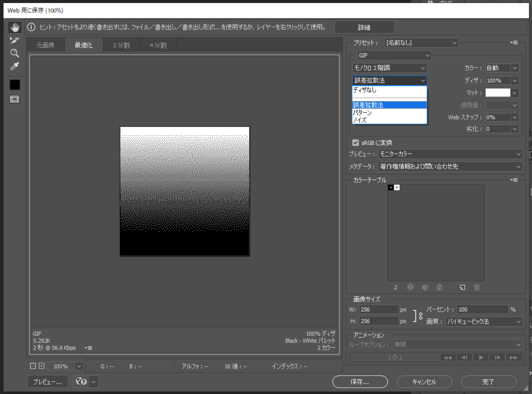The height and width of the screenshot is (394, 532).
Task: Click the black eyedropper color swatch
Action: [15, 85]
